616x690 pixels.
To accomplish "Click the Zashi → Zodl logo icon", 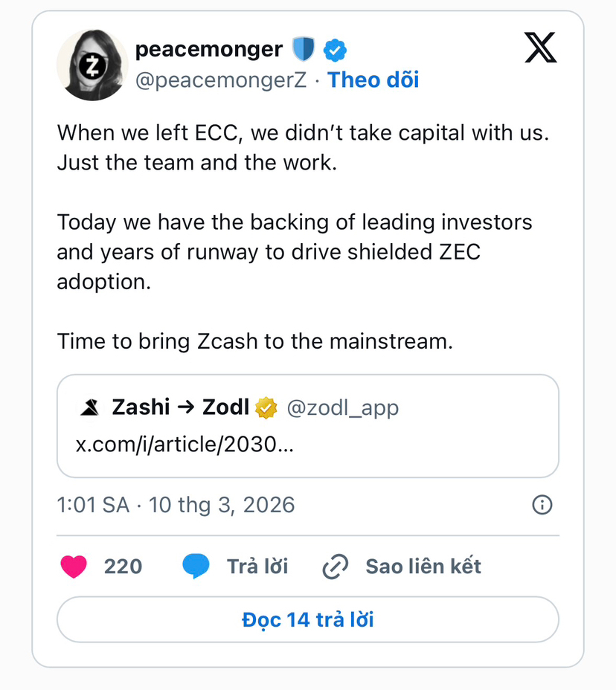I will pyautogui.click(x=90, y=407).
